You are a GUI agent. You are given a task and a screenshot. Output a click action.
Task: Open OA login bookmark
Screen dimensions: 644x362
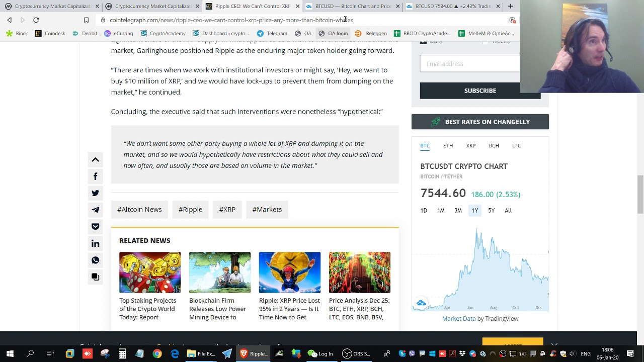pyautogui.click(x=333, y=34)
